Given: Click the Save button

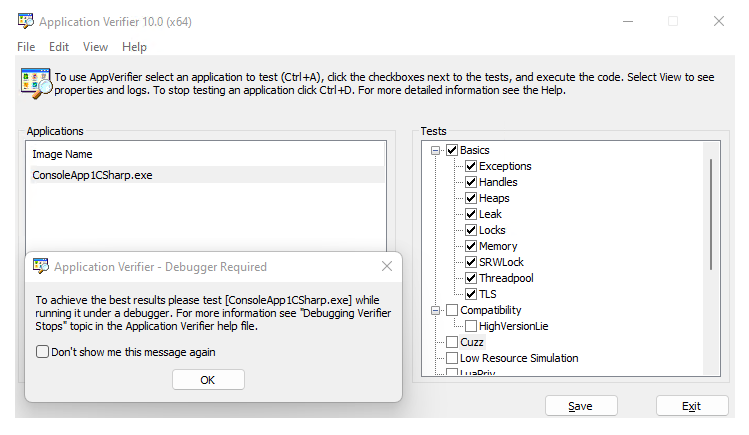Looking at the screenshot, I should (x=581, y=406).
